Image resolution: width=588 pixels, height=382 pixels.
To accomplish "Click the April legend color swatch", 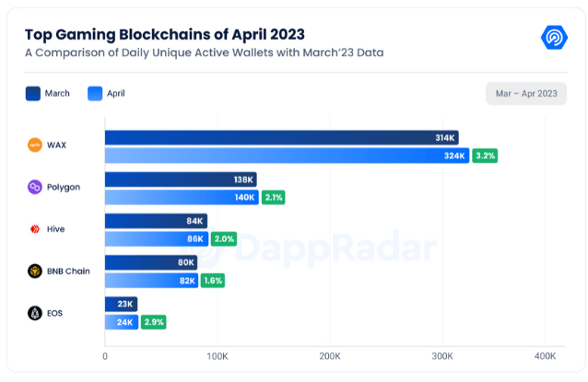I will click(94, 93).
